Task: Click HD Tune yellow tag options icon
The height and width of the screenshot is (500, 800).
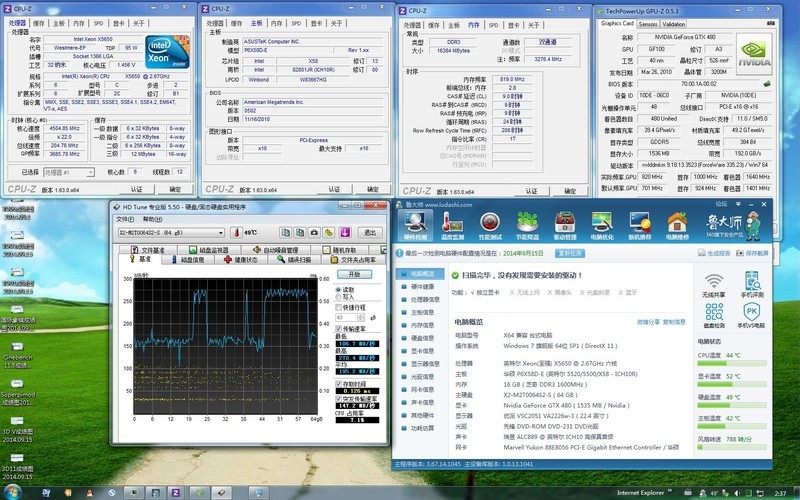Action: 329,233
